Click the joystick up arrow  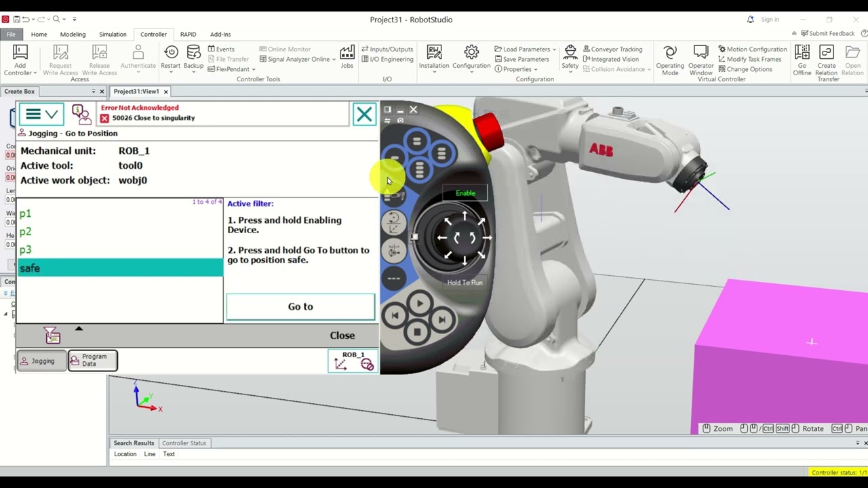click(465, 216)
